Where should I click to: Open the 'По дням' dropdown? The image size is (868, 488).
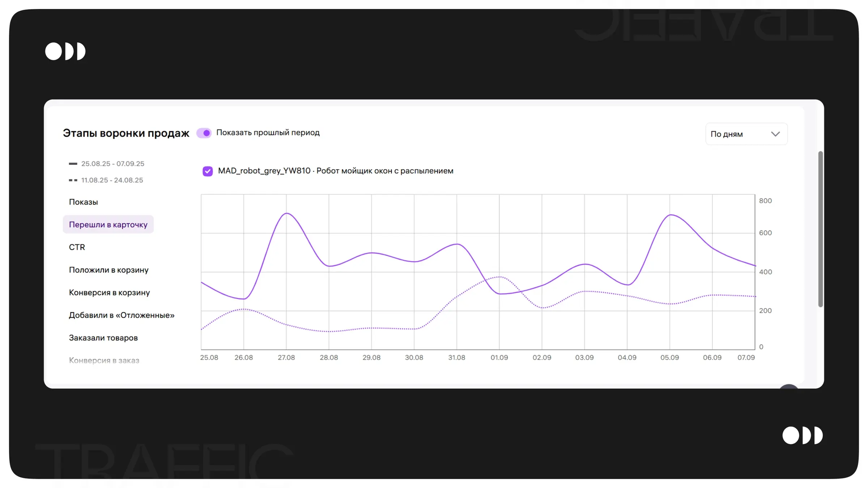point(746,134)
